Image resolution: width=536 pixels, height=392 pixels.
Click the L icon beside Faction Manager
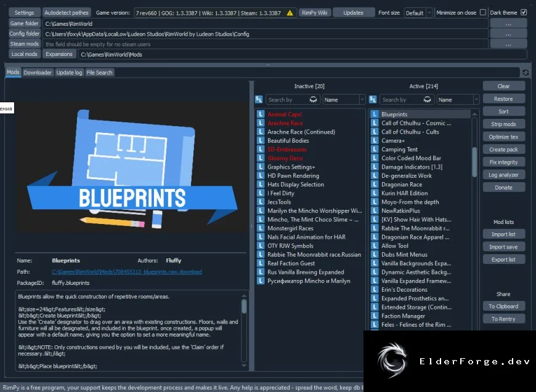tap(375, 316)
